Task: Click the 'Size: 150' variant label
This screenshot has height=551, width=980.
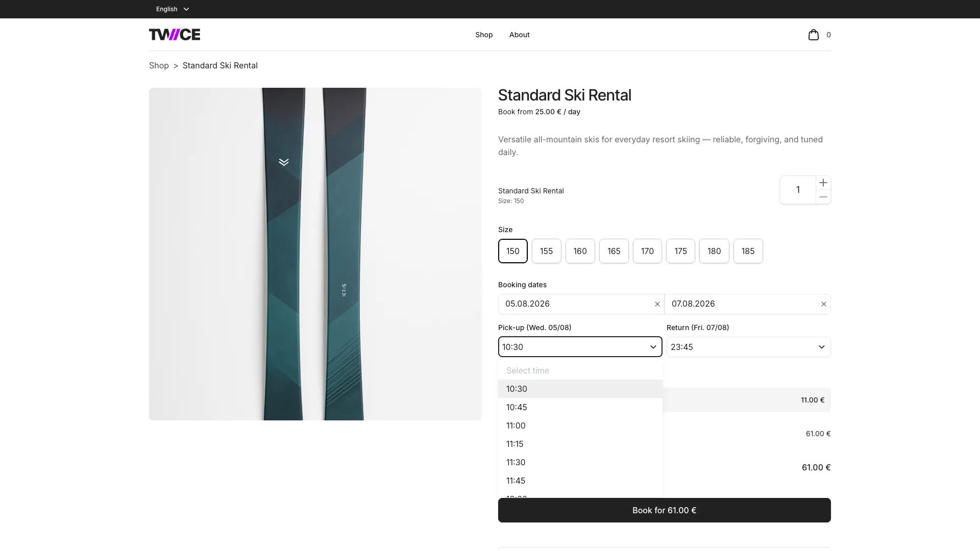Action: tap(511, 201)
